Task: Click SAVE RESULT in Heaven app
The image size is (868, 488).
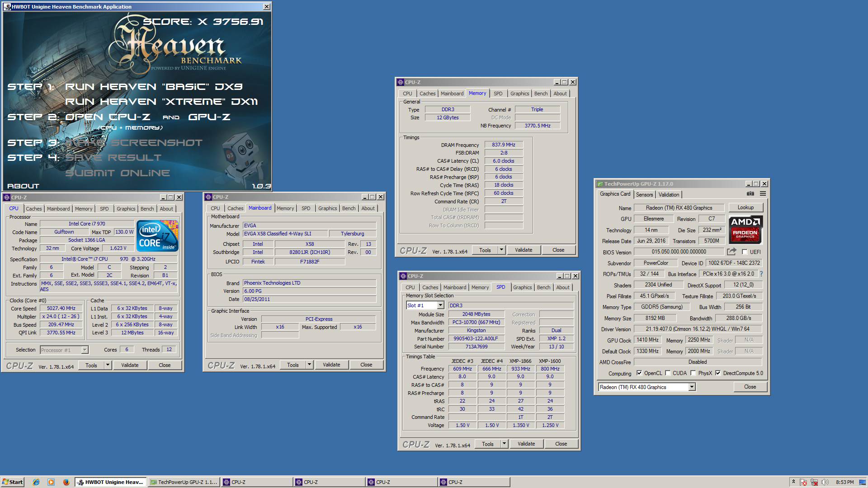Action: 113,158
